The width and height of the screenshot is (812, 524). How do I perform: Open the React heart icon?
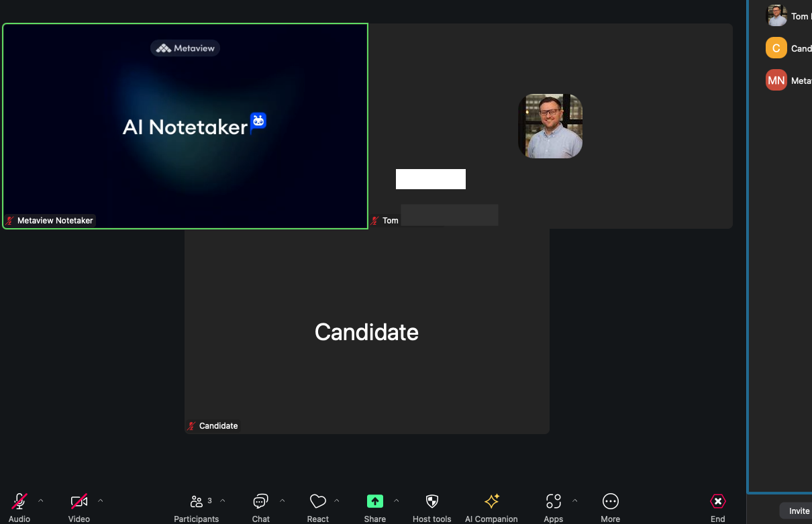(x=317, y=501)
